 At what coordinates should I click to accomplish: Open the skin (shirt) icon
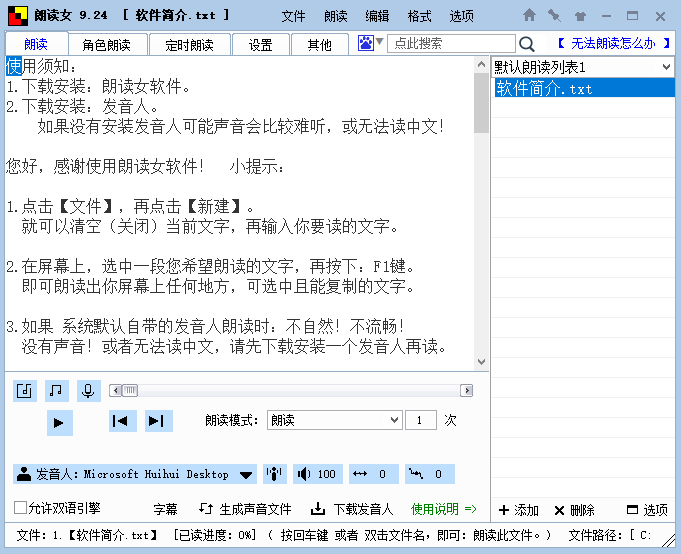click(579, 15)
